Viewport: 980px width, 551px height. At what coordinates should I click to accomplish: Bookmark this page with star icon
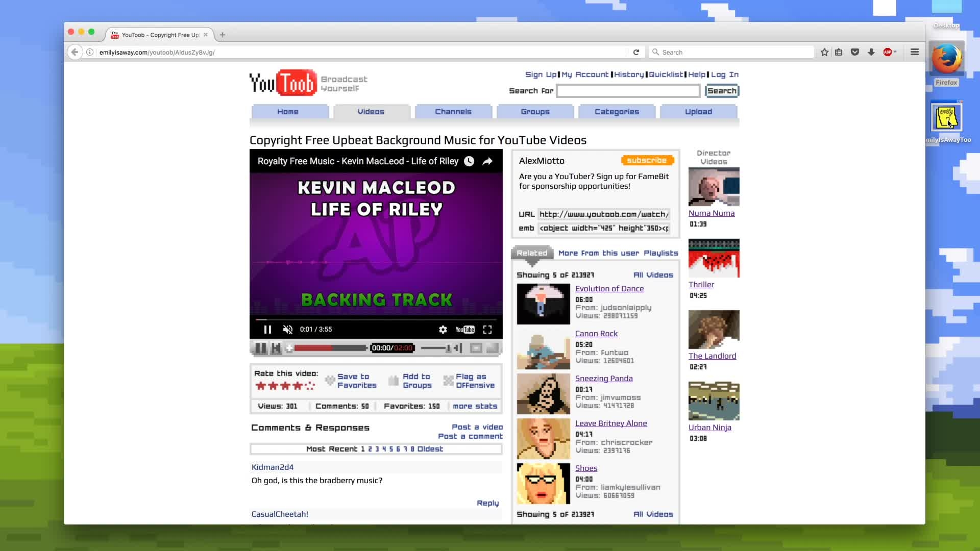click(x=824, y=52)
